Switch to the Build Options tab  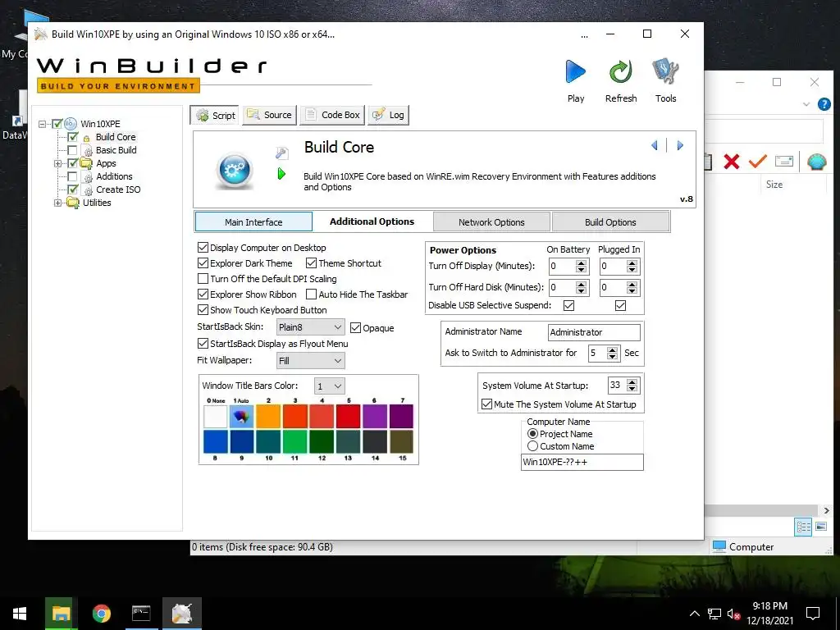click(610, 221)
